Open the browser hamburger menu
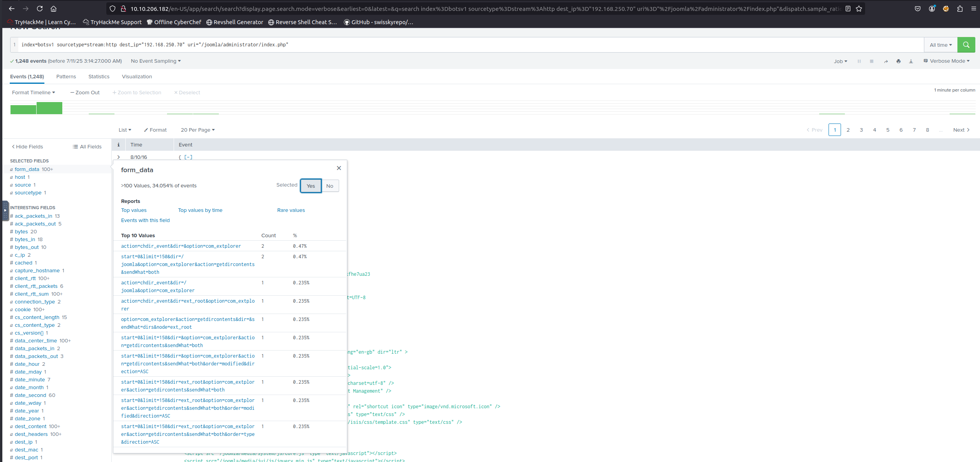 pos(973,9)
